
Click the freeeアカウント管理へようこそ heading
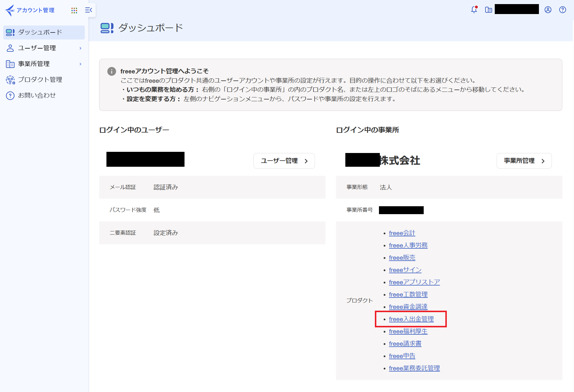(164, 71)
